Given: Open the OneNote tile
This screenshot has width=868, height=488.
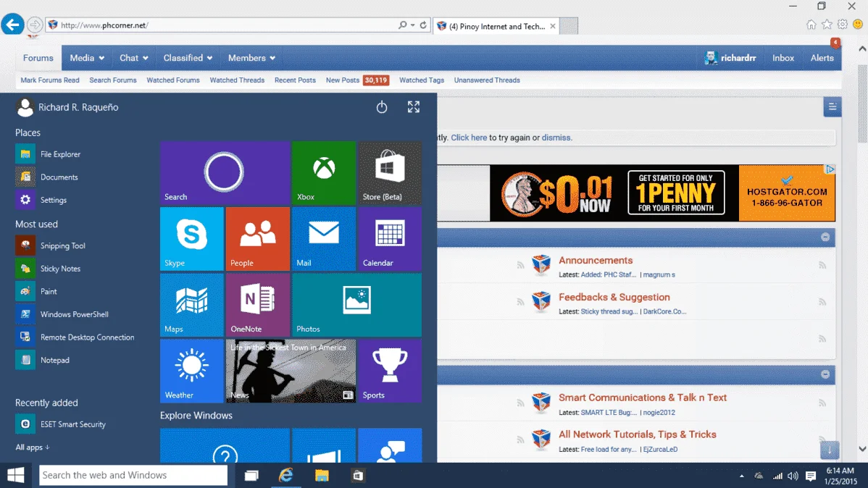Looking at the screenshot, I should pos(258,305).
